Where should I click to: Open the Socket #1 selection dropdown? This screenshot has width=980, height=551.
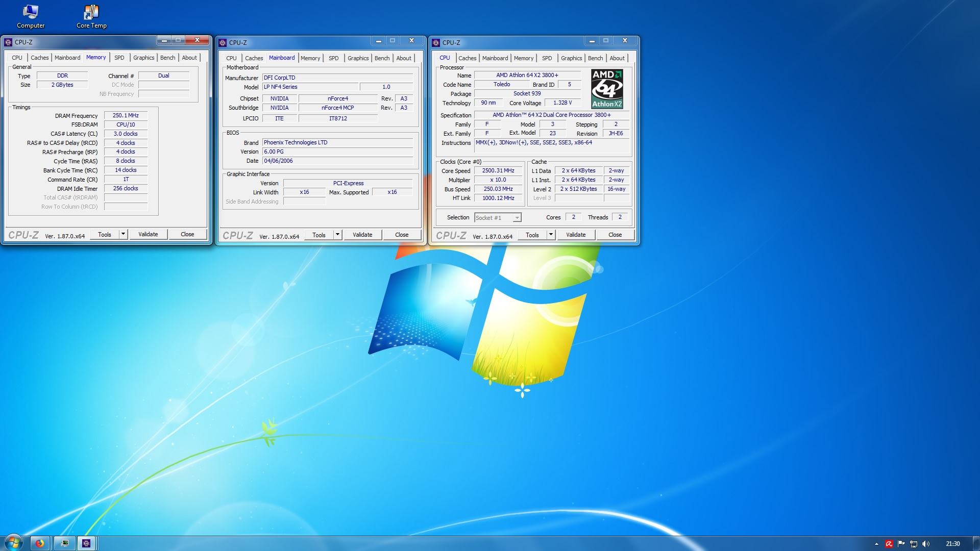pyautogui.click(x=517, y=218)
